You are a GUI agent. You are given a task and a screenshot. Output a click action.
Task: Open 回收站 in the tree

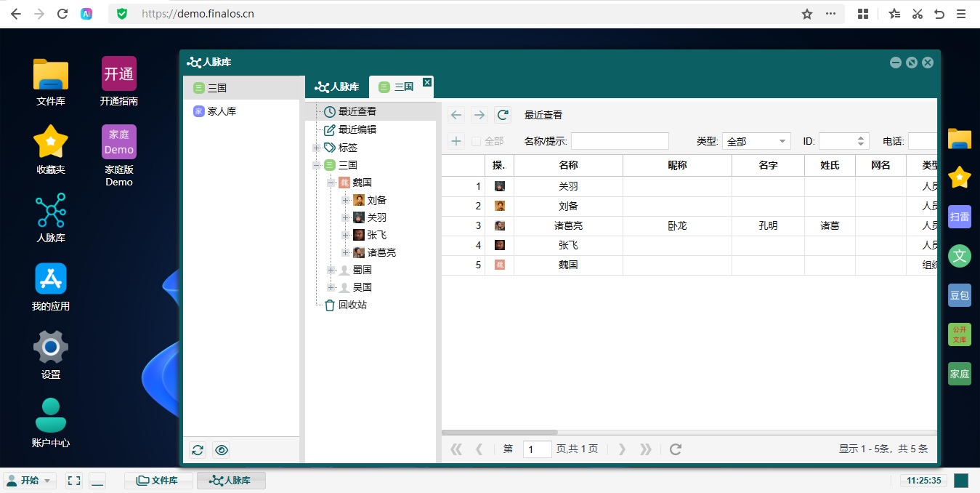click(352, 305)
